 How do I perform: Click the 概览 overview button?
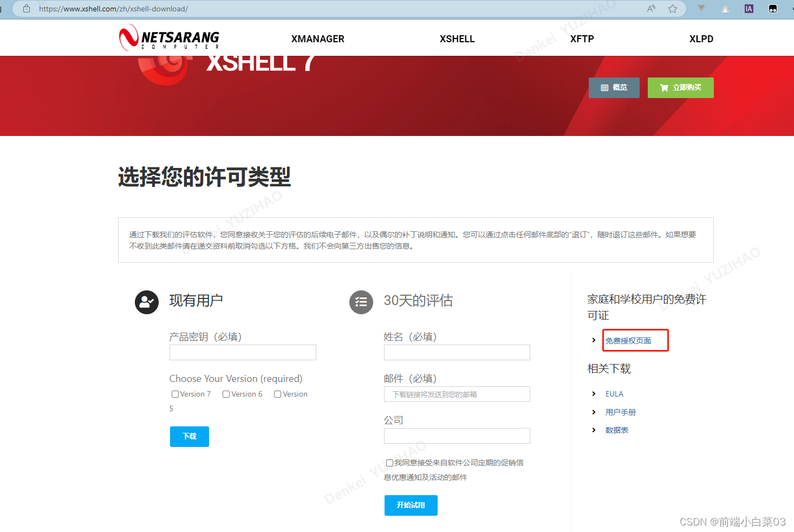pyautogui.click(x=614, y=88)
